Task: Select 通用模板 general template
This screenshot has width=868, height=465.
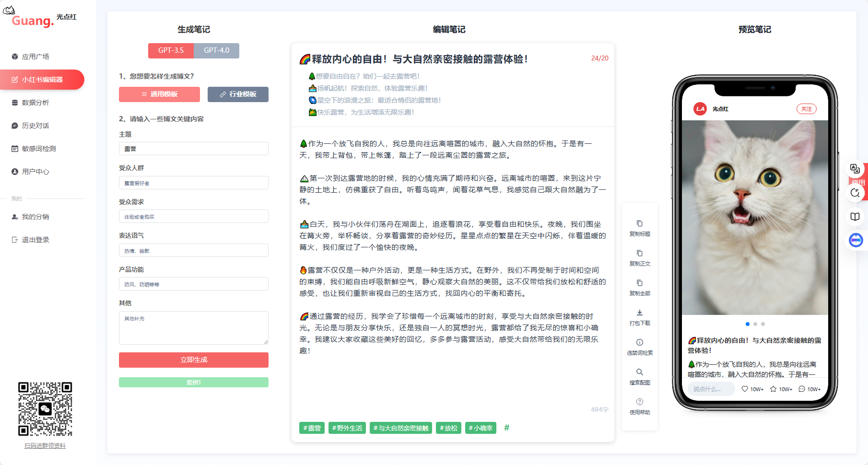Action: click(159, 94)
